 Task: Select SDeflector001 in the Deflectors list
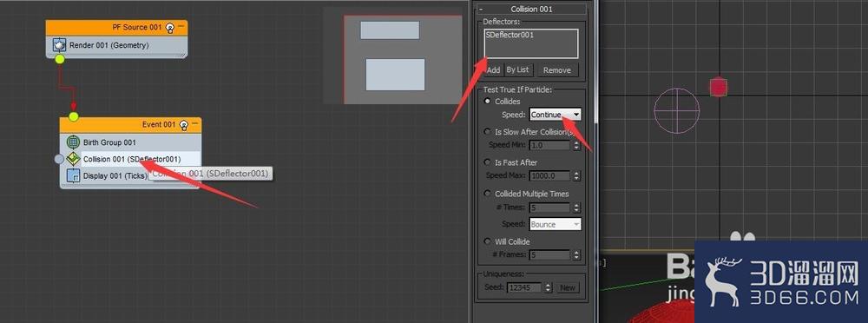coord(510,35)
